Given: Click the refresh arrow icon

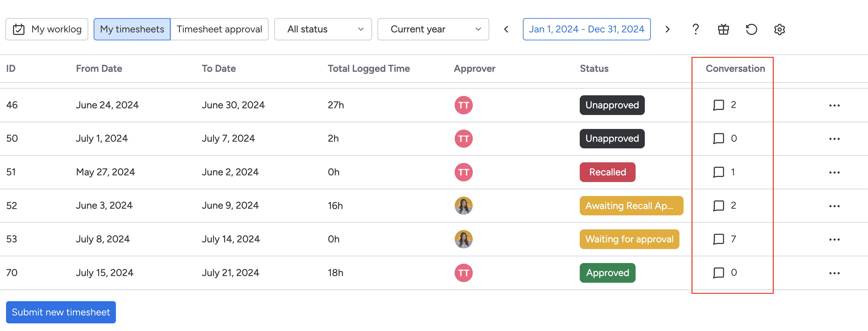Looking at the screenshot, I should 751,29.
